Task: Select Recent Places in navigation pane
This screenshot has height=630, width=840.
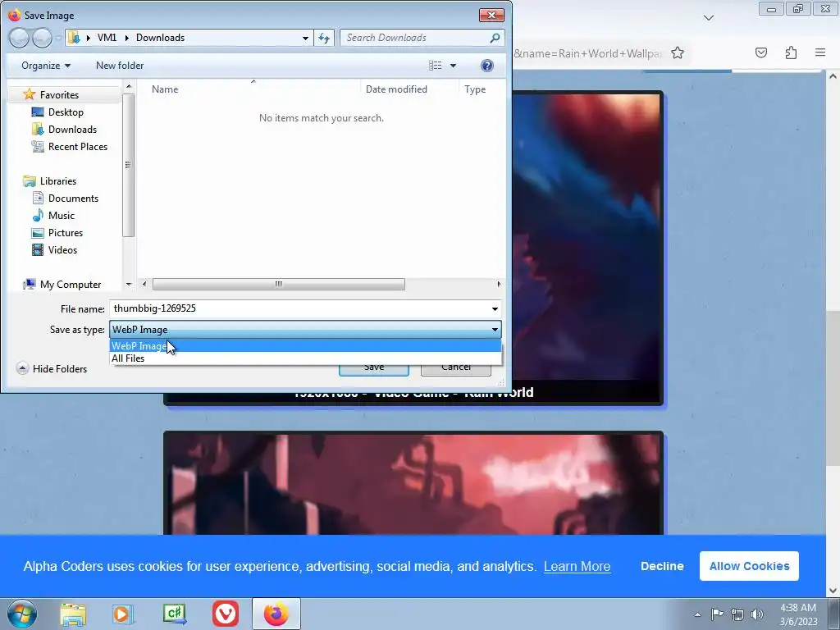Action: click(78, 146)
